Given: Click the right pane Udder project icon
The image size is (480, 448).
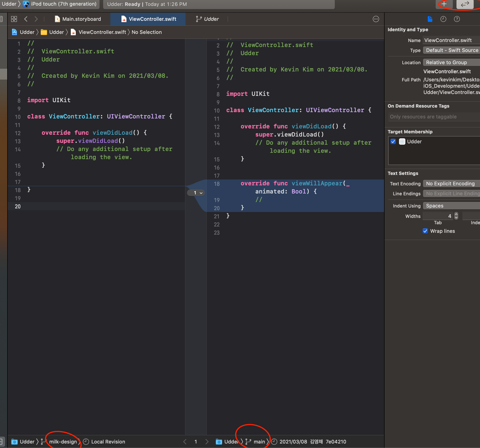Looking at the screenshot, I should coord(219,441).
